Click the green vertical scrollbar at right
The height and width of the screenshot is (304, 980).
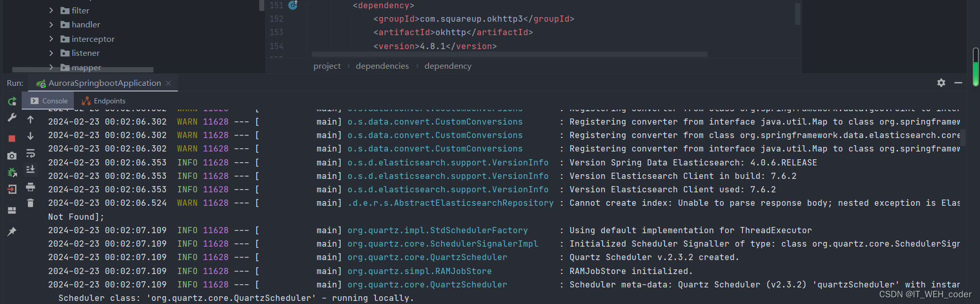(x=975, y=67)
